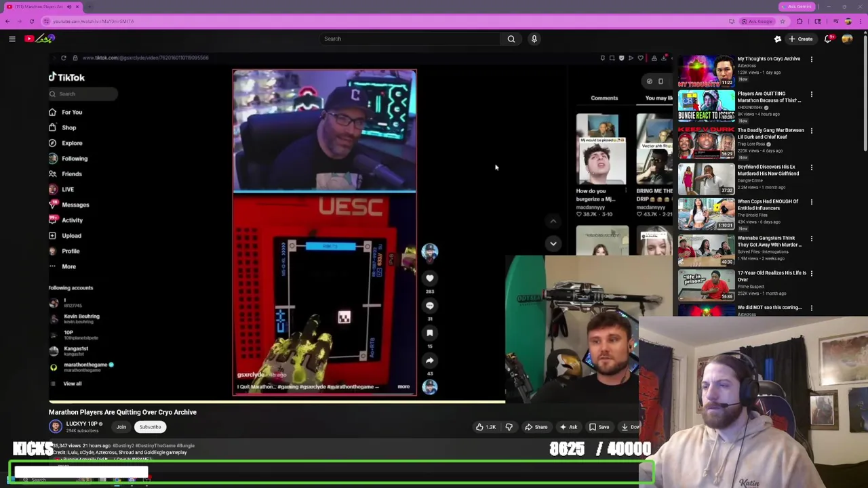Click the Create button on YouTube

(x=800, y=39)
